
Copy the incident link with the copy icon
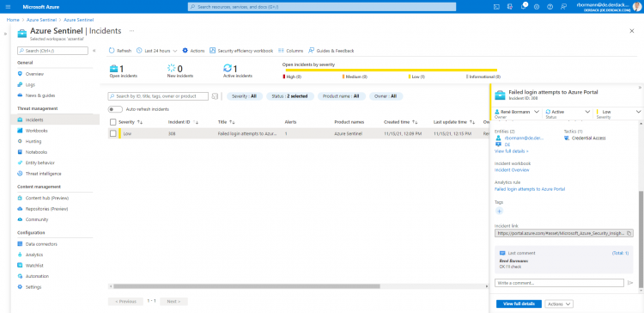(x=629, y=233)
